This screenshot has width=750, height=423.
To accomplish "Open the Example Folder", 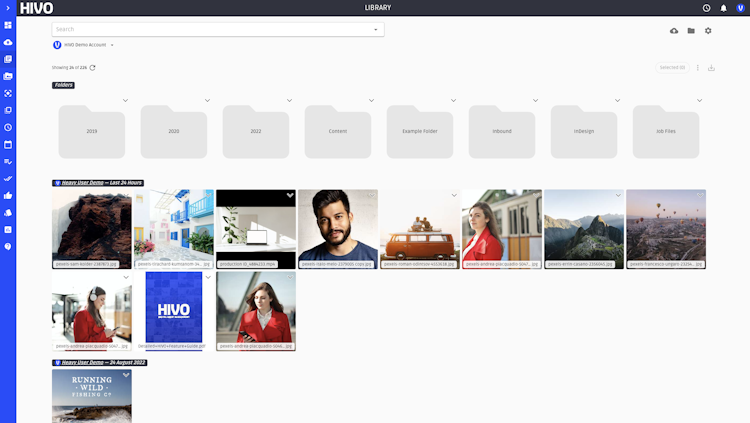I will tap(420, 132).
